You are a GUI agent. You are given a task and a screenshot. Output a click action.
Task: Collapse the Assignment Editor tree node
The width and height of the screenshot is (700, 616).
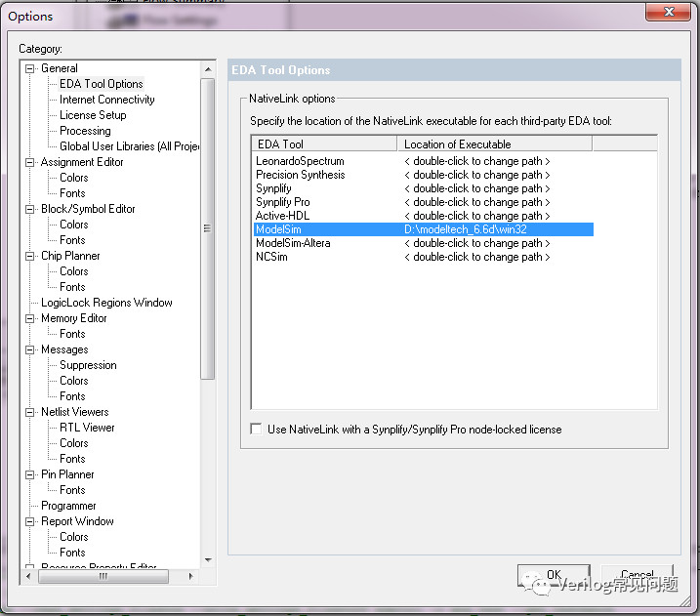[30, 162]
